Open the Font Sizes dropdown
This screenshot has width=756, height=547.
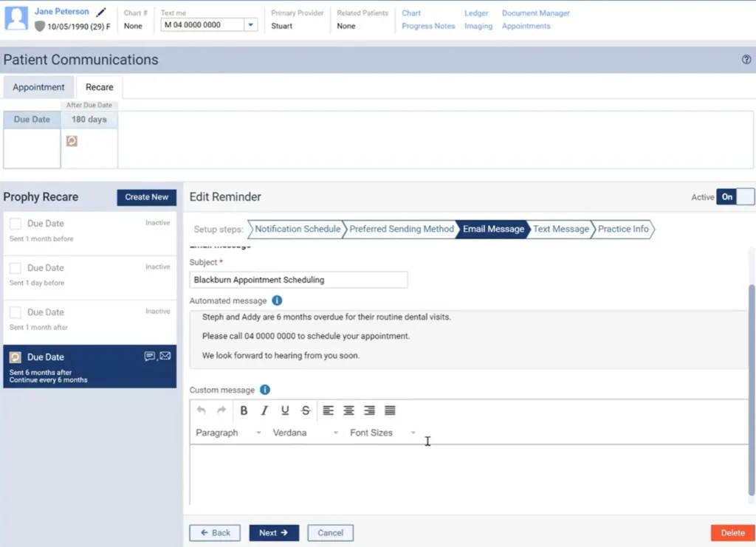[382, 433]
